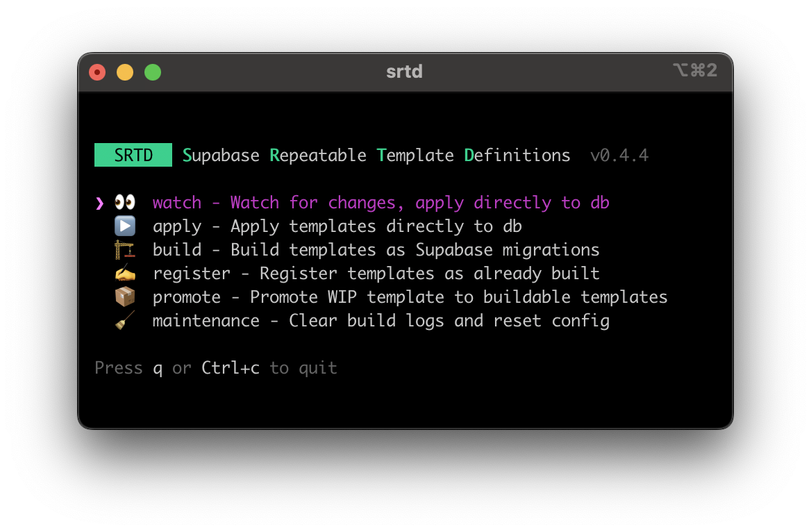Choose register templates as already built
The image size is (811, 532).
[x=376, y=274]
